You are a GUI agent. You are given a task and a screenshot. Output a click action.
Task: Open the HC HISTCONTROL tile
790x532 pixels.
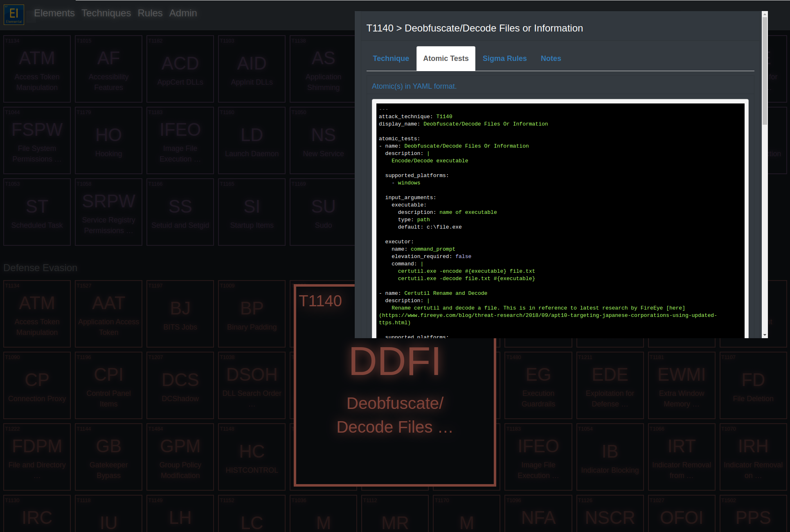click(x=252, y=457)
